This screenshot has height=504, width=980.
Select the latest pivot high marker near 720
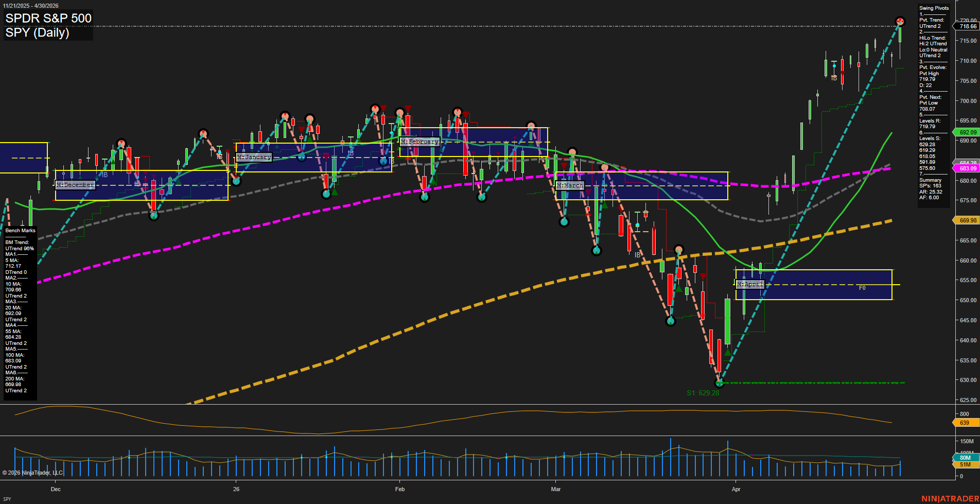(900, 21)
